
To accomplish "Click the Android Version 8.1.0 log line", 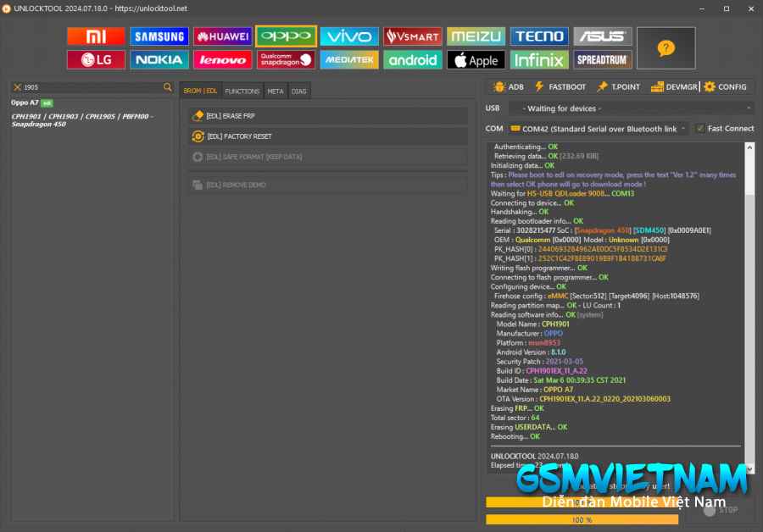I will [531, 352].
